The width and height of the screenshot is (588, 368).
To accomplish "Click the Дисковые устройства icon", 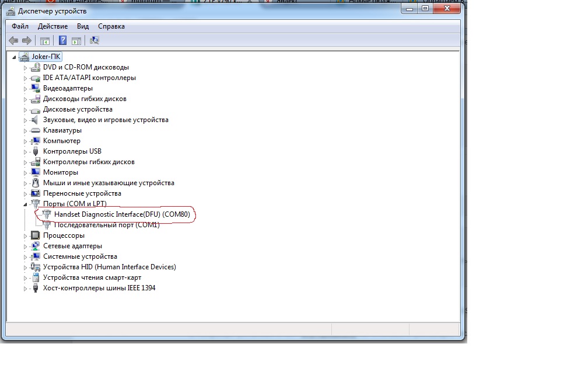I will (x=35, y=110).
